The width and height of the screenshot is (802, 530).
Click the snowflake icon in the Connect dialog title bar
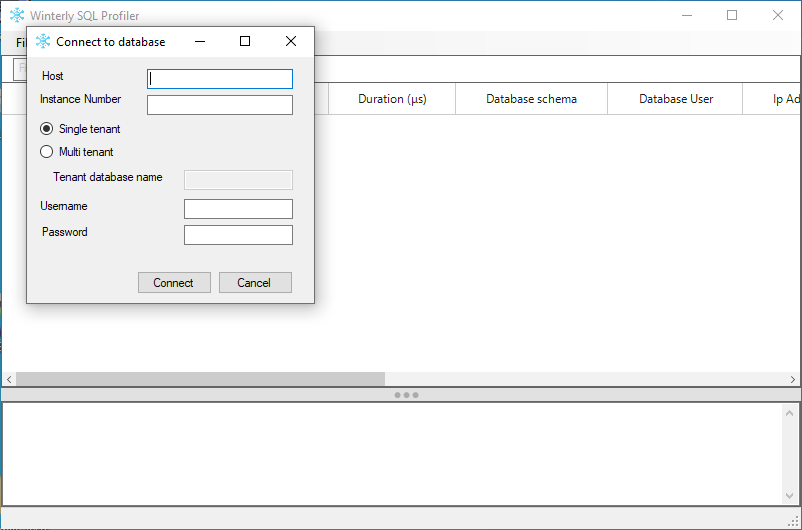pyautogui.click(x=43, y=41)
